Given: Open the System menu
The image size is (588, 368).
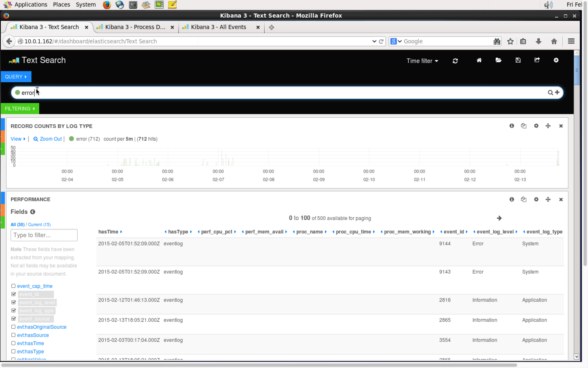Looking at the screenshot, I should (x=86, y=5).
